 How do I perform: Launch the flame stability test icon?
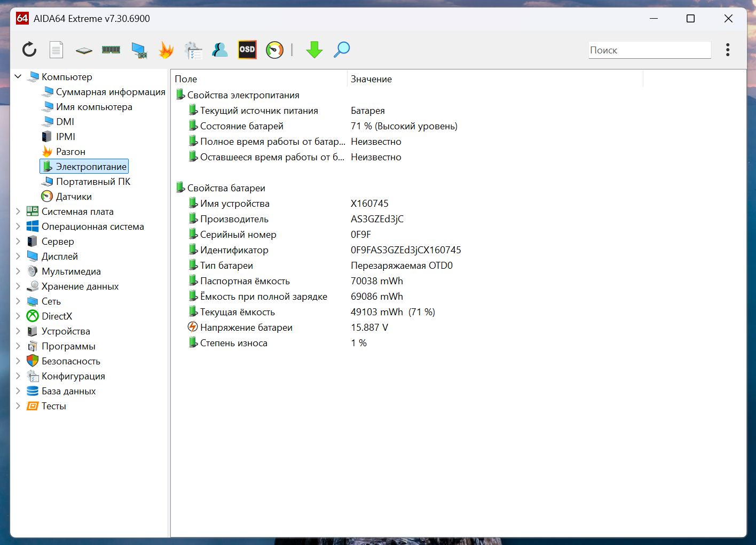coord(166,50)
